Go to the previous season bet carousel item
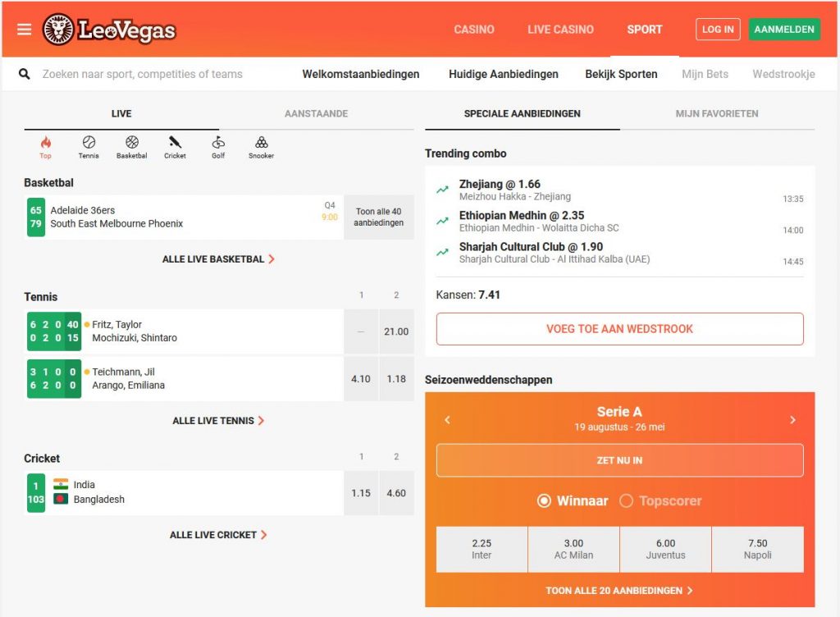The width and height of the screenshot is (840, 617). (x=447, y=420)
